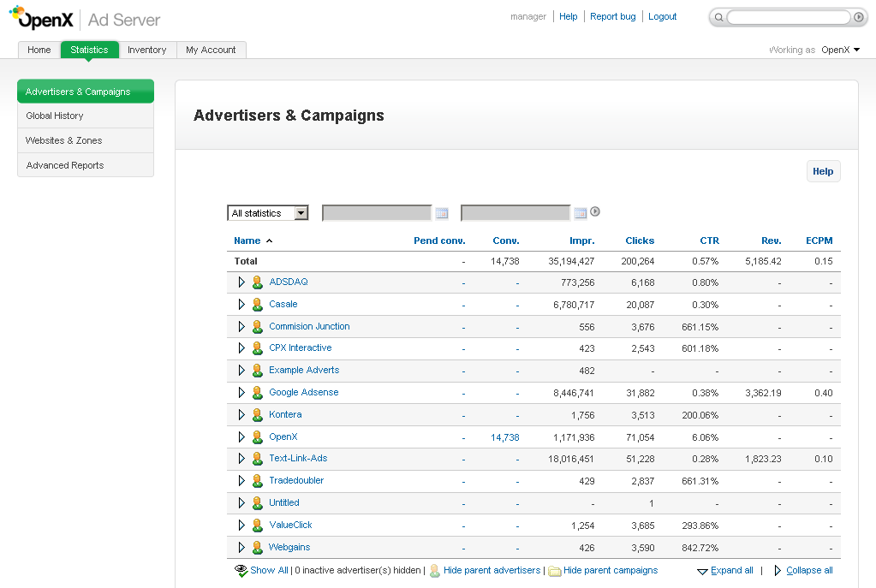Open the All statistics dropdown

pos(268,213)
